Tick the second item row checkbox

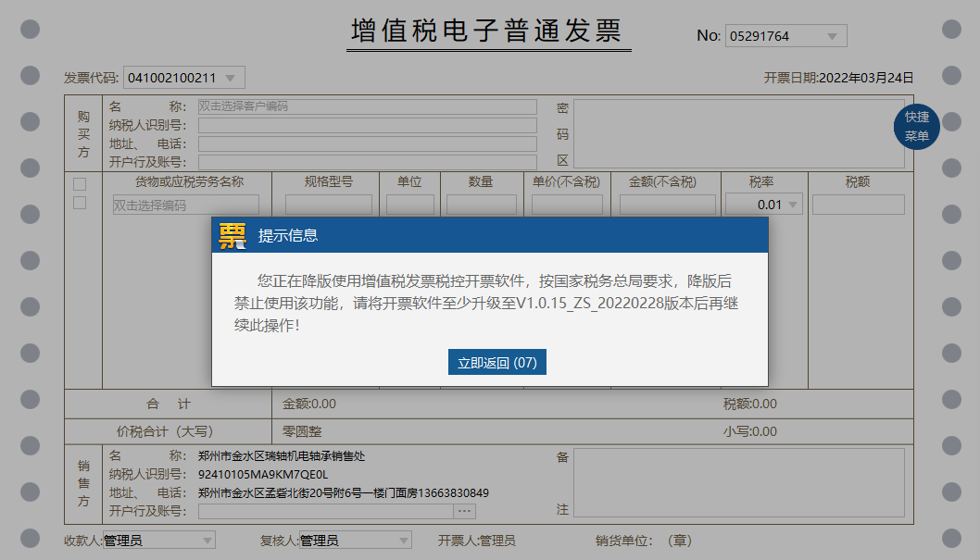(80, 203)
